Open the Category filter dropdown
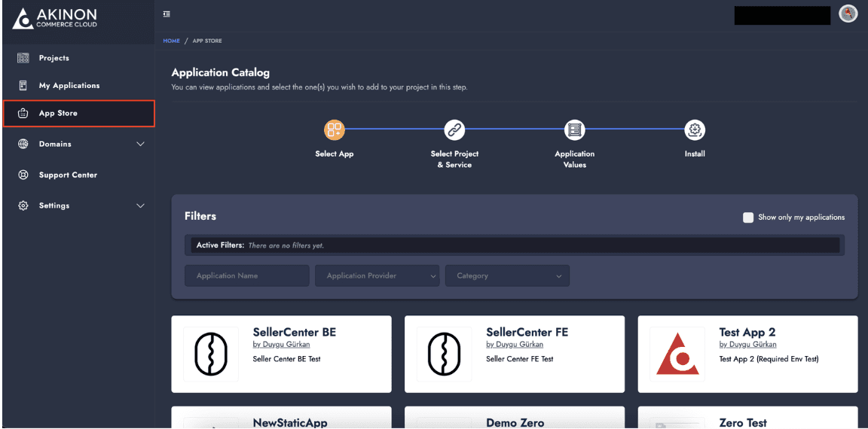 click(x=507, y=276)
